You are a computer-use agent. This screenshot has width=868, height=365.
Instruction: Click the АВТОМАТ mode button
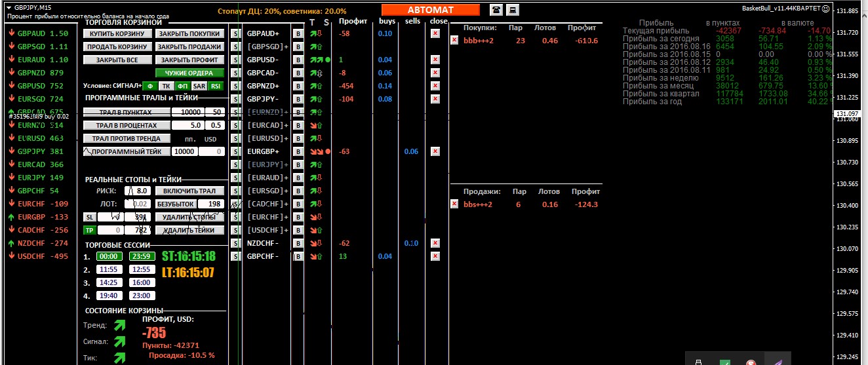[x=430, y=10]
